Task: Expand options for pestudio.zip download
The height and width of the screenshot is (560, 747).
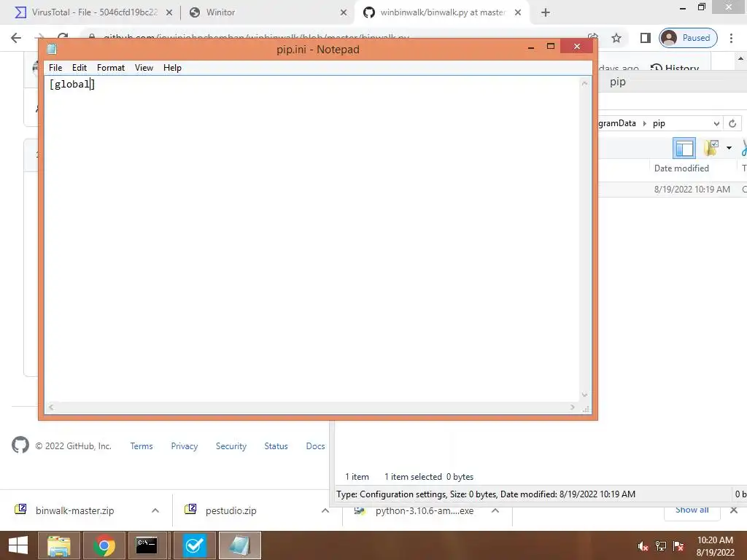Action: point(325,510)
